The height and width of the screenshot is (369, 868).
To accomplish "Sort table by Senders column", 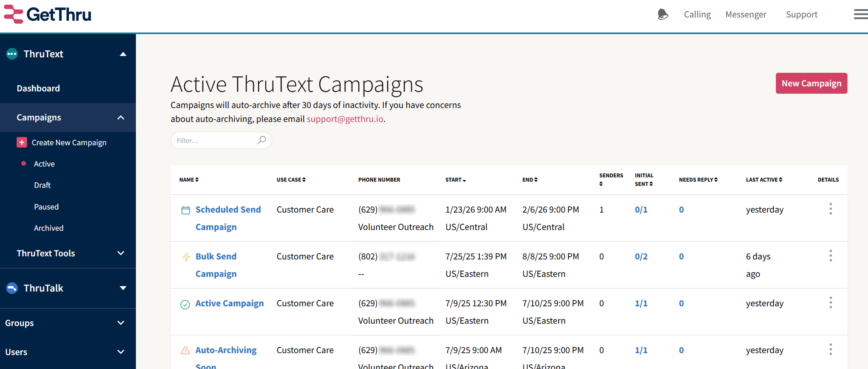I will click(611, 179).
